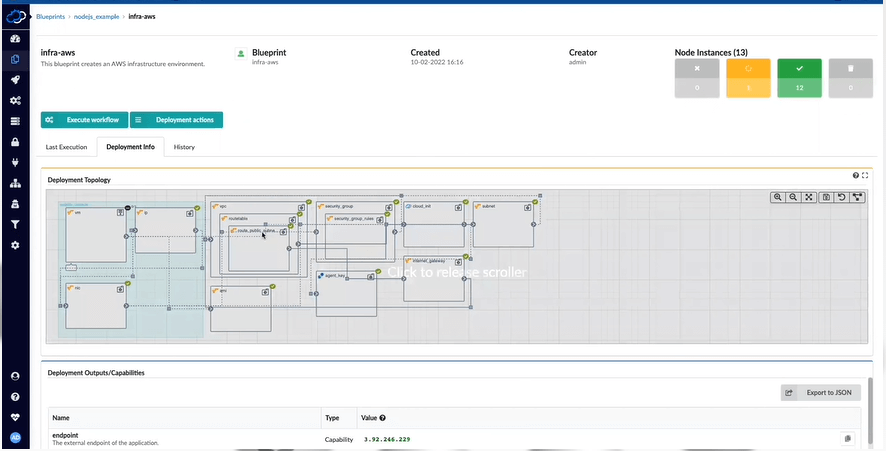Toggle the deleted node instances trash filter
886x451 pixels.
(848, 69)
